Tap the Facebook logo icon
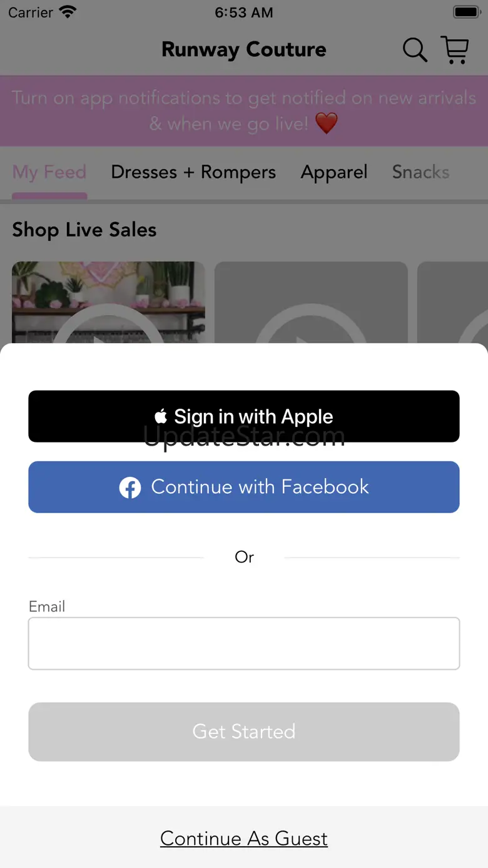The height and width of the screenshot is (868, 488). coord(130,488)
